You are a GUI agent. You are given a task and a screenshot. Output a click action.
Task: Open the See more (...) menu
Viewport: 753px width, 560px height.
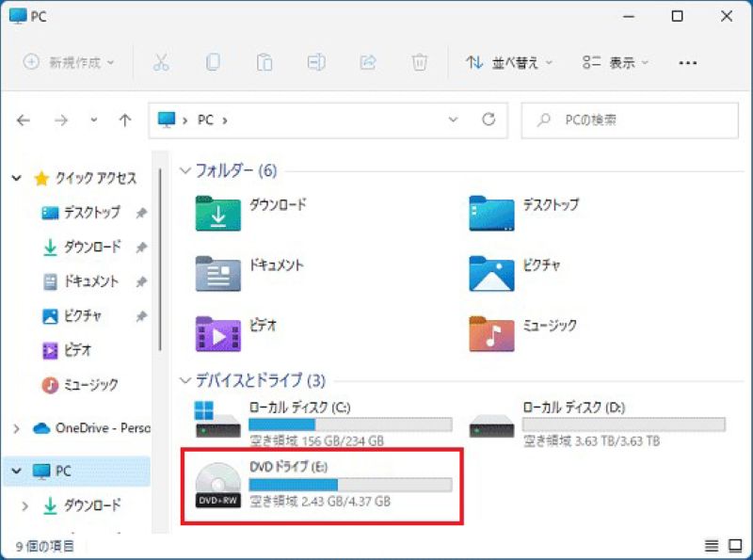pyautogui.click(x=688, y=63)
